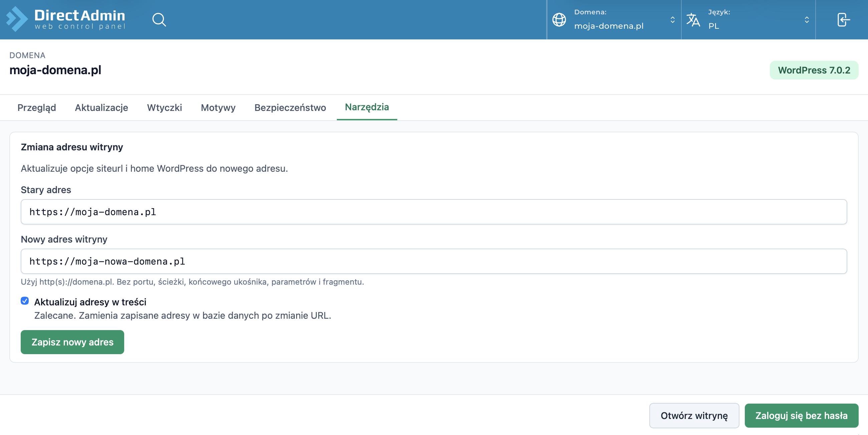This screenshot has width=868, height=435.
Task: Click the Zmiana adresu witryny heading
Action: pos(72,147)
